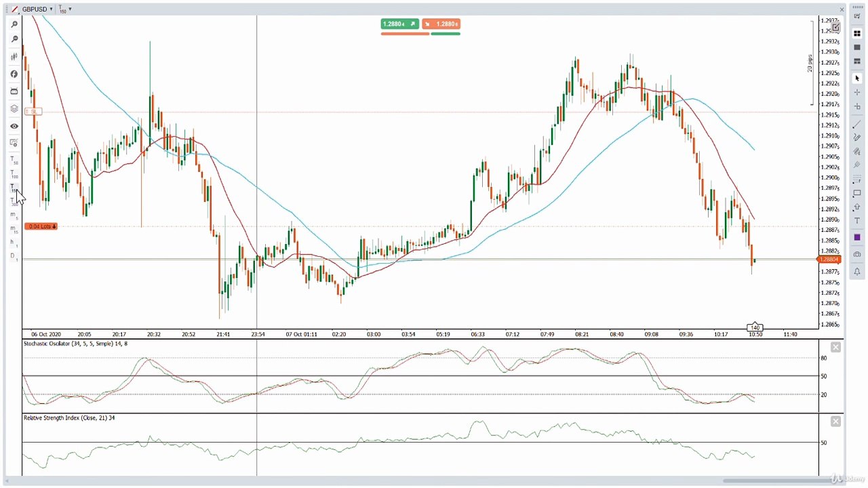Select the text annotation tool
Screen dimensions: 868x488
click(x=857, y=221)
